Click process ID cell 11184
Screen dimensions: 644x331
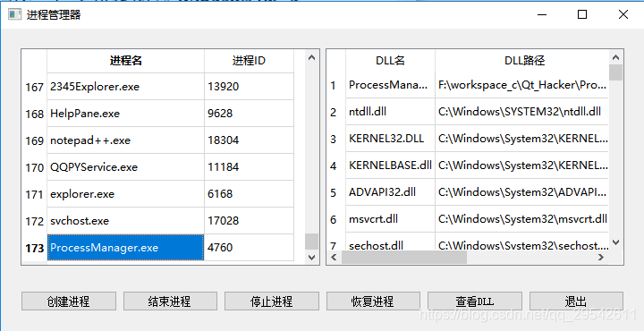(249, 167)
